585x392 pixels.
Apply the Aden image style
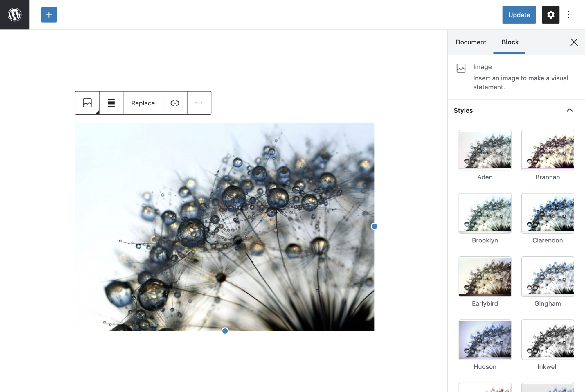point(485,150)
